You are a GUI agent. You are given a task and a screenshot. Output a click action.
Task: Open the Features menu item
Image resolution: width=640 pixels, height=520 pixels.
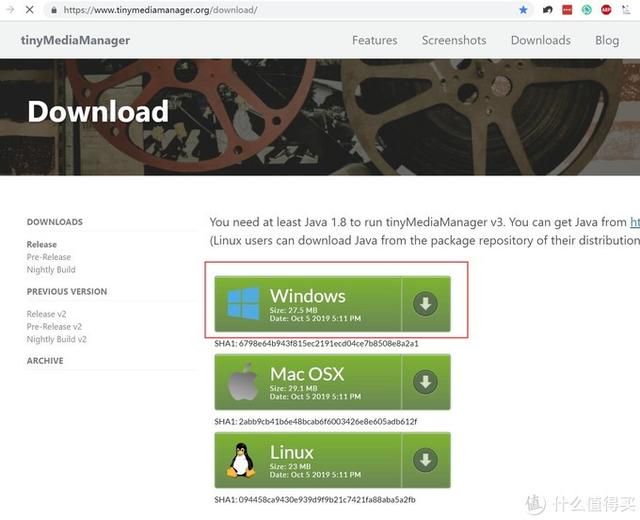375,40
